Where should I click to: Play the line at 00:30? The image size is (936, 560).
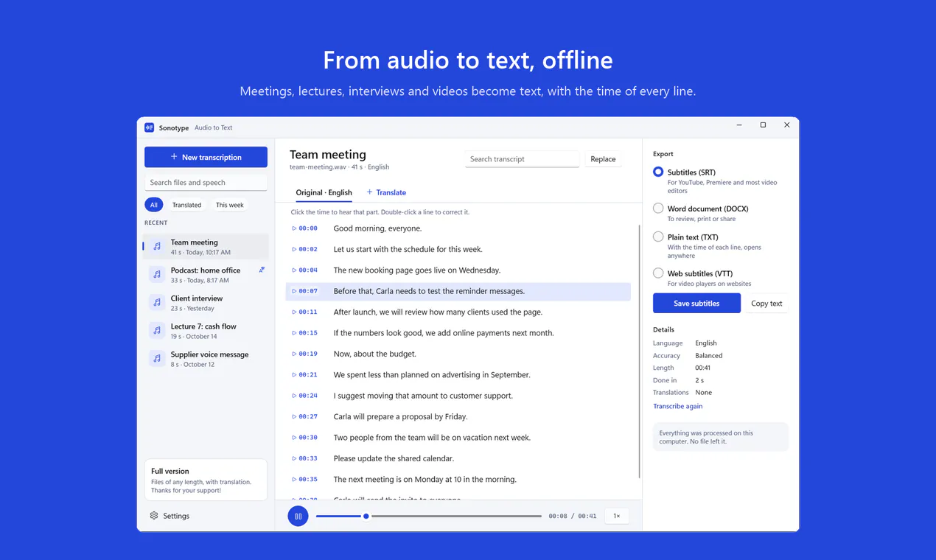click(x=304, y=438)
